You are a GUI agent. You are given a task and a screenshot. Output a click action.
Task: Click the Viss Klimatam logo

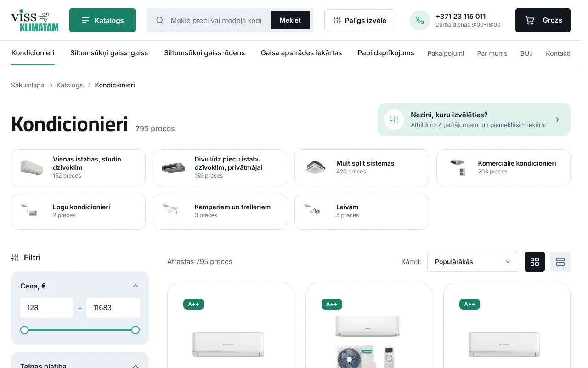[x=35, y=20]
